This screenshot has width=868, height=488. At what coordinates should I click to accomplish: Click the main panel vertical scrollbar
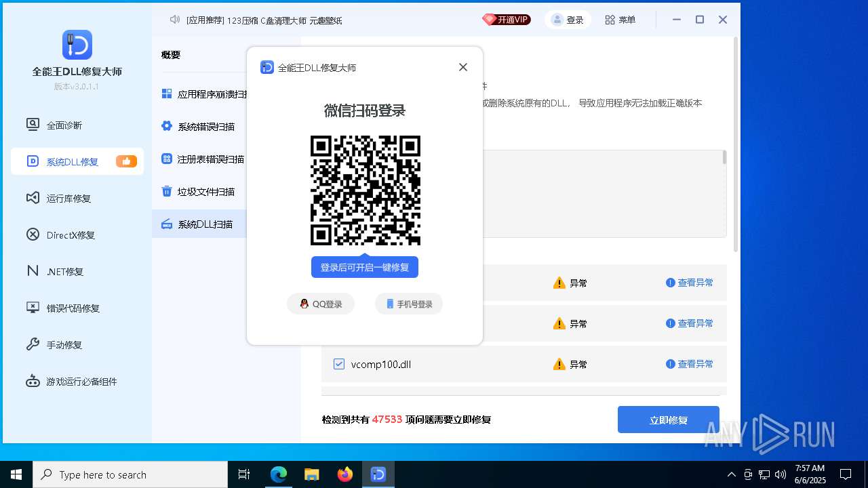coord(736,144)
